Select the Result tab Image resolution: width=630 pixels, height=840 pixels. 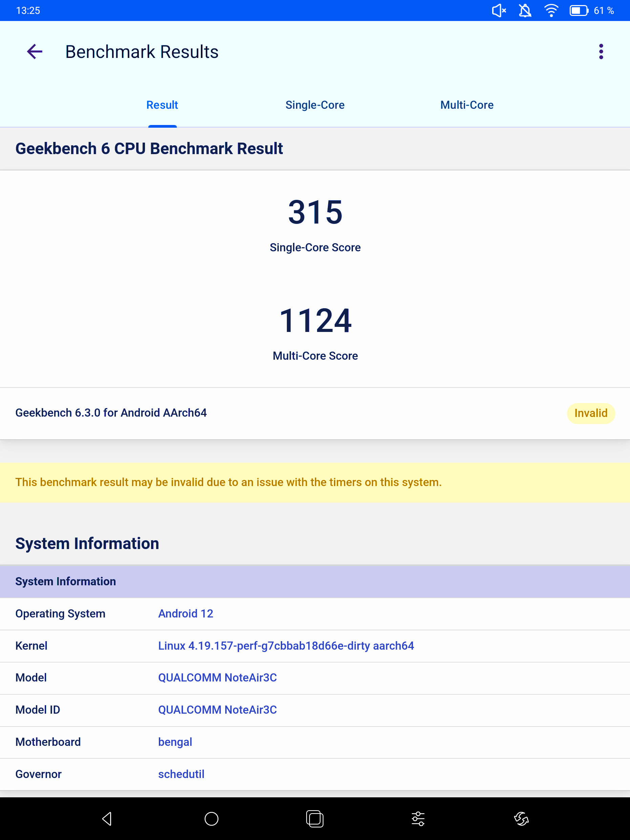(162, 105)
